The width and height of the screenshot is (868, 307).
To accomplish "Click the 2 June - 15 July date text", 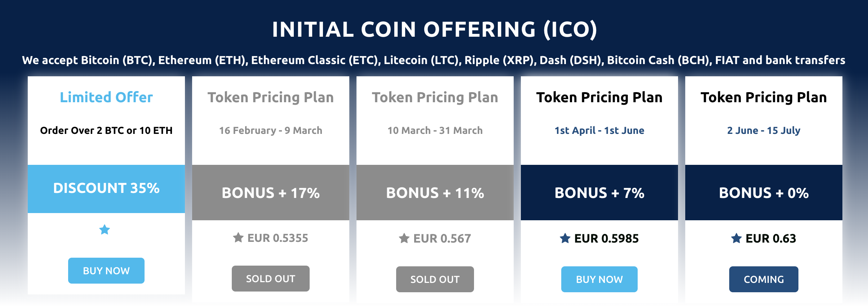I will point(764,130).
